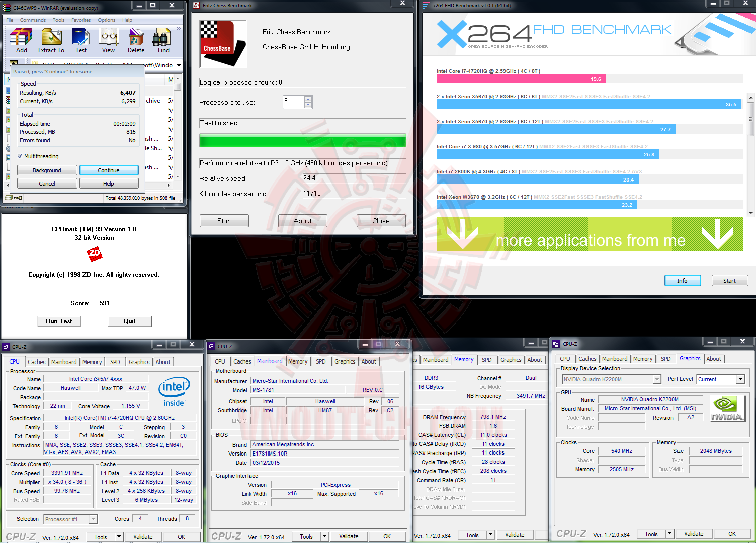Open About tab in CPU-Z Graphics window
This screenshot has height=543, width=756.
pyautogui.click(x=714, y=359)
